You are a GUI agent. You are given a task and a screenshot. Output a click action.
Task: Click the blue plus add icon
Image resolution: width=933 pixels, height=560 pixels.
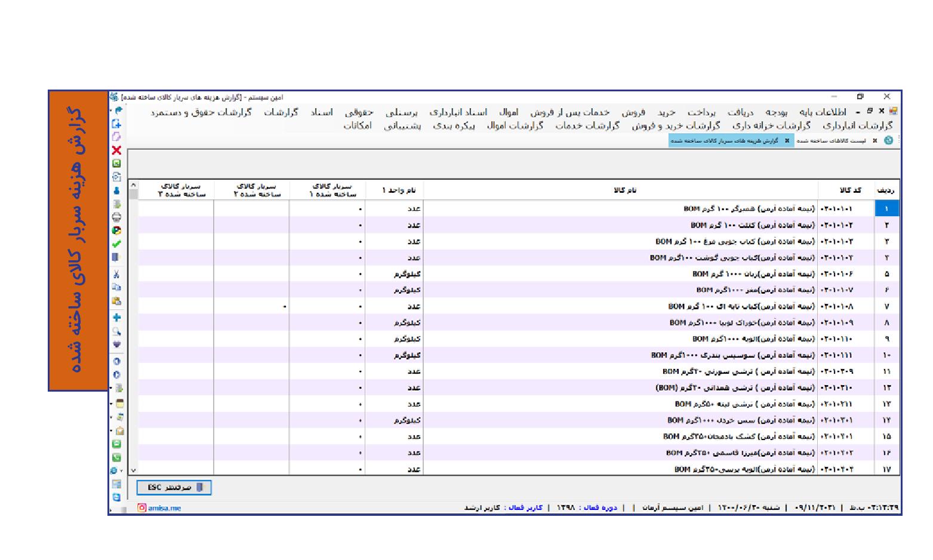coord(116,318)
